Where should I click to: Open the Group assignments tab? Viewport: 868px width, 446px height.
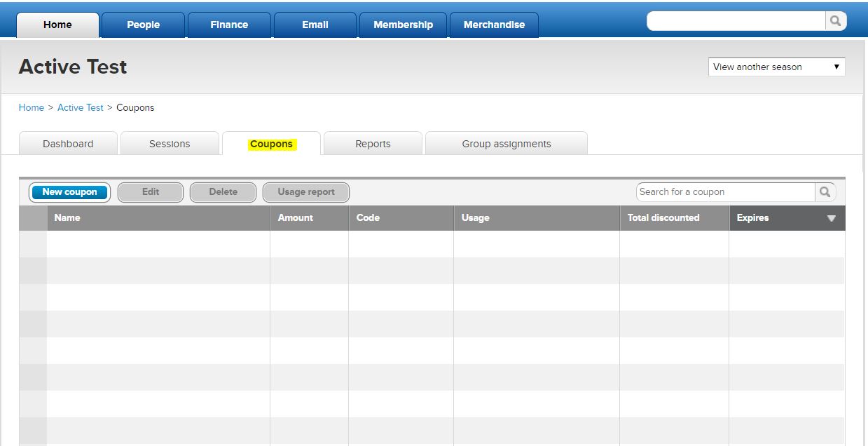tap(506, 144)
